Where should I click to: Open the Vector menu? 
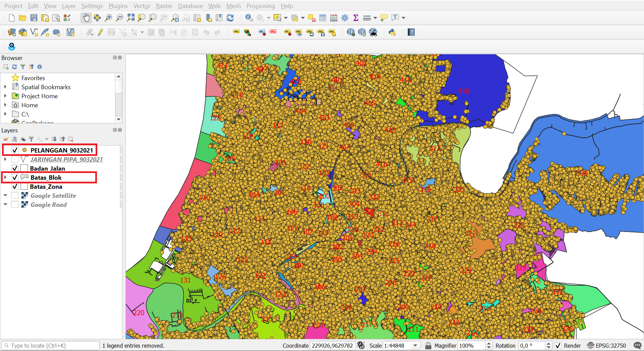coord(142,6)
